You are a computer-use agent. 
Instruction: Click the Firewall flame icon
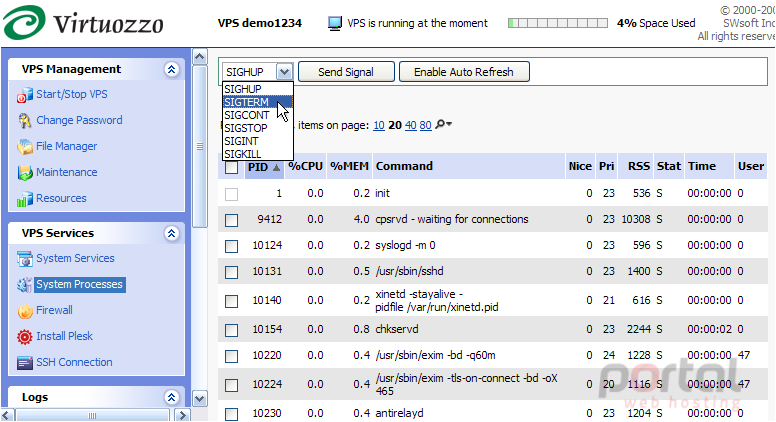click(x=25, y=311)
